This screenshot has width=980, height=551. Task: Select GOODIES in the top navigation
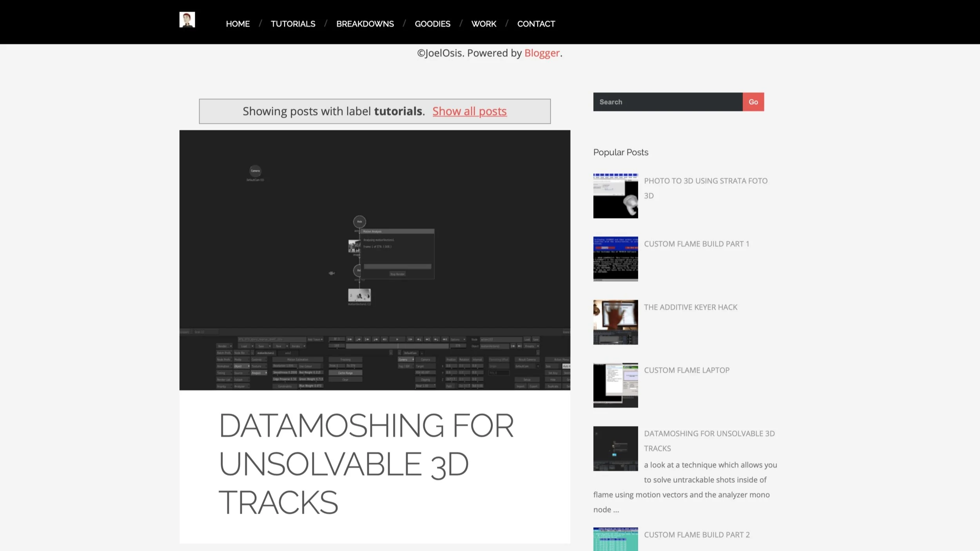(x=432, y=24)
